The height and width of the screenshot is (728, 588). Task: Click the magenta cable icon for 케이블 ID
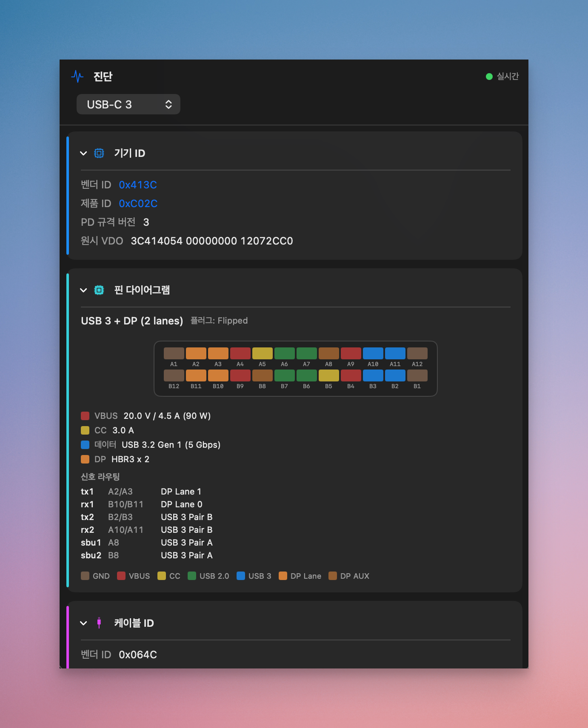point(99,623)
